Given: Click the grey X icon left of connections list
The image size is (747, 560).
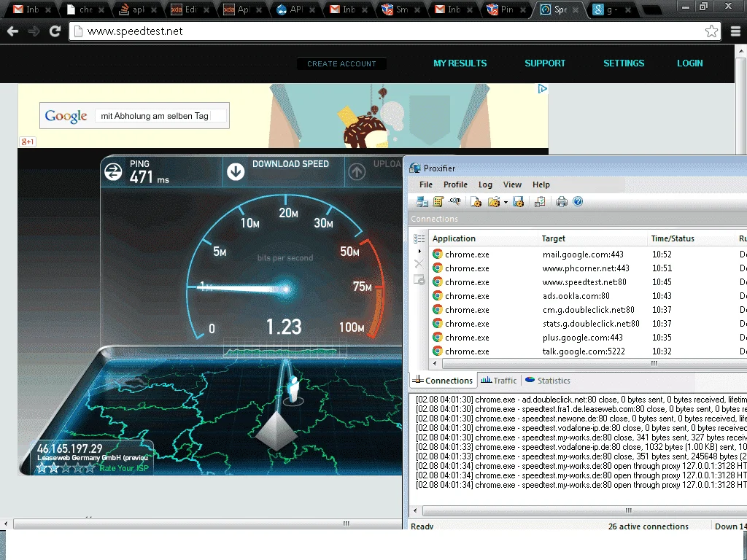Looking at the screenshot, I should (x=419, y=264).
